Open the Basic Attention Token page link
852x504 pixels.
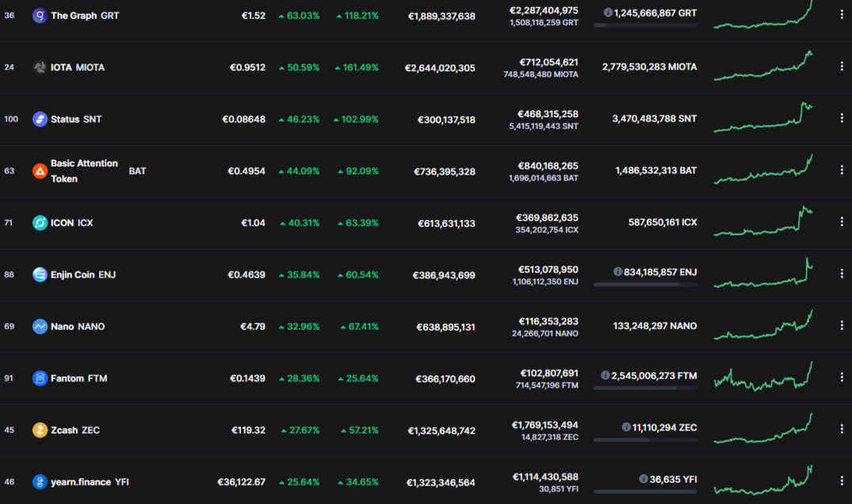pyautogui.click(x=98, y=171)
